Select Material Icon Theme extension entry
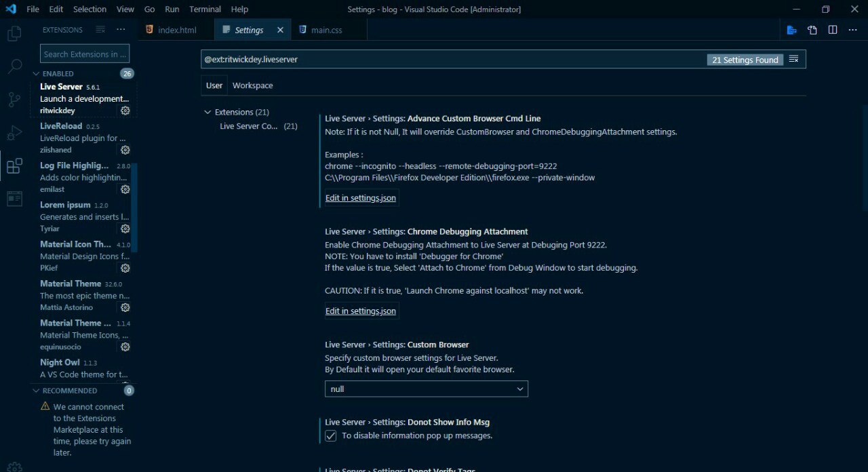This screenshot has height=472, width=868. click(83, 256)
